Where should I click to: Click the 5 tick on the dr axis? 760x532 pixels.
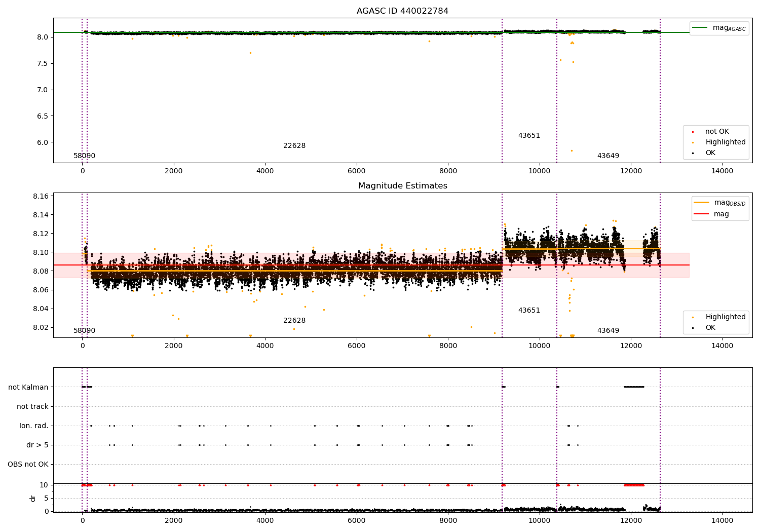coord(47,499)
